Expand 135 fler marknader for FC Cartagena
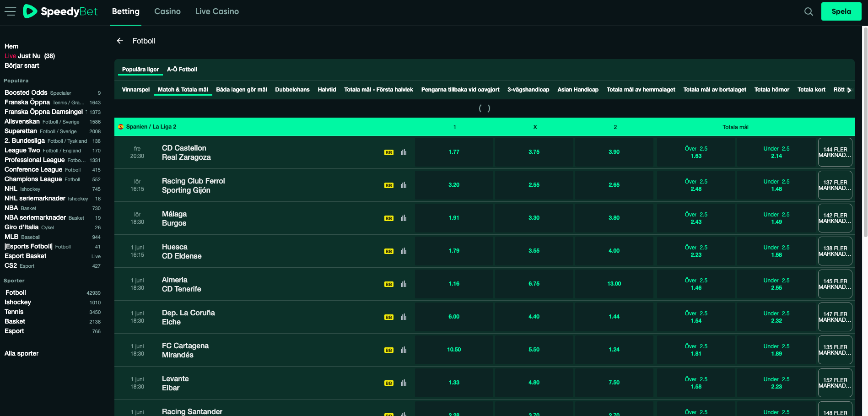The image size is (868, 416). (x=835, y=350)
